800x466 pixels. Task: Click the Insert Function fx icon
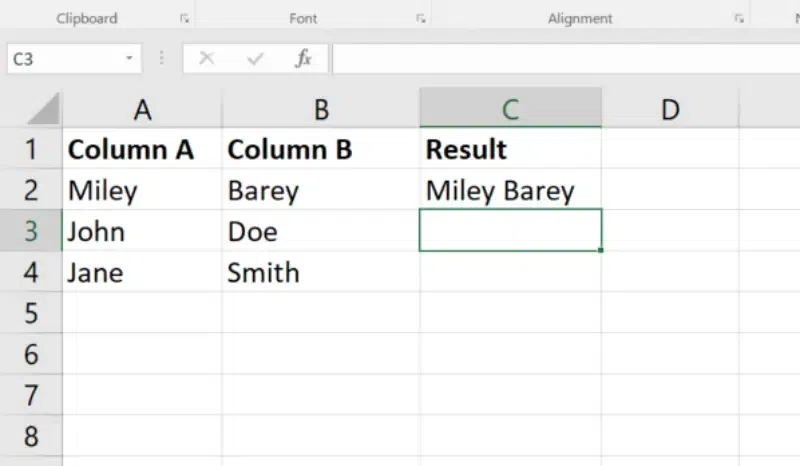pyautogui.click(x=303, y=59)
